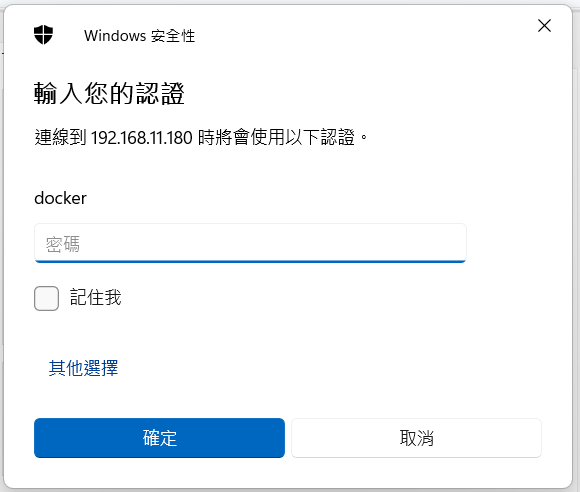Confirm with the 確定 button
The width and height of the screenshot is (580, 492).
(159, 438)
